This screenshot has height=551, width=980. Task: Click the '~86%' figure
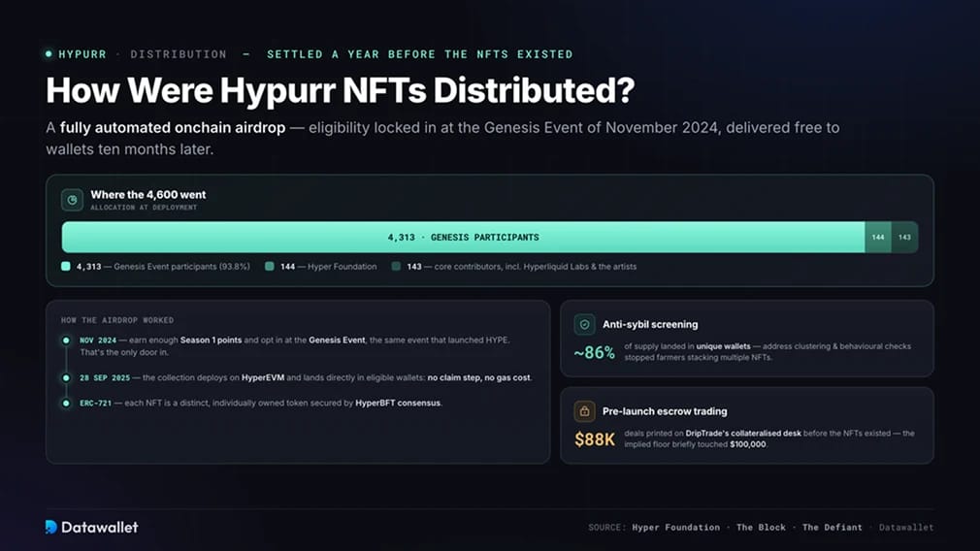tap(595, 353)
